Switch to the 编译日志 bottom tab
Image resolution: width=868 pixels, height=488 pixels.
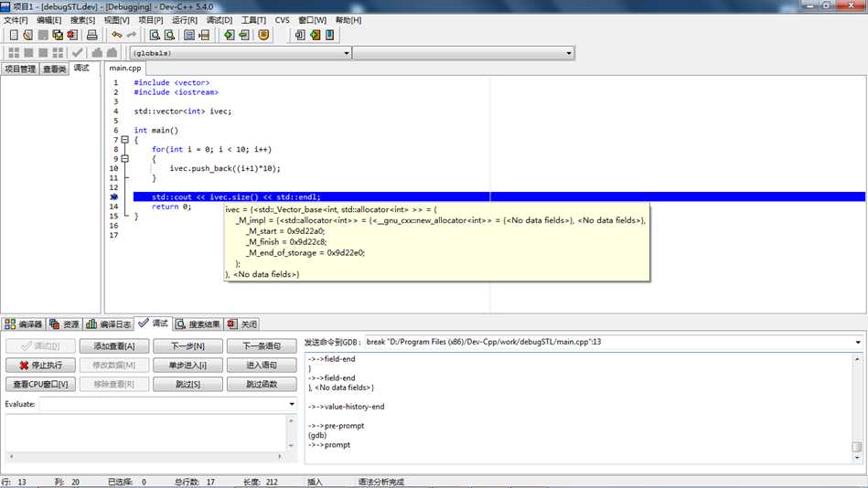click(x=109, y=324)
